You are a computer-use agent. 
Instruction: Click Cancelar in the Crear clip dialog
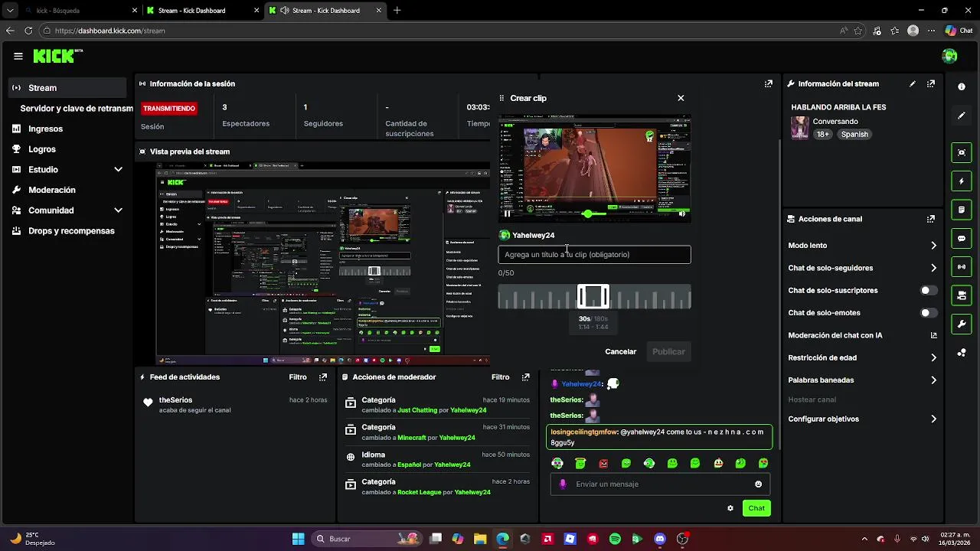tap(621, 352)
